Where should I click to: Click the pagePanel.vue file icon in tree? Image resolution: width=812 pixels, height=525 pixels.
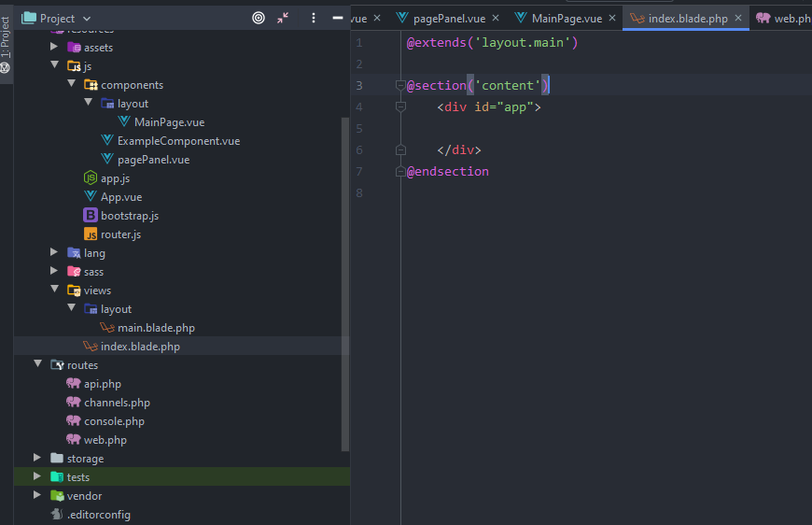pyautogui.click(x=107, y=159)
